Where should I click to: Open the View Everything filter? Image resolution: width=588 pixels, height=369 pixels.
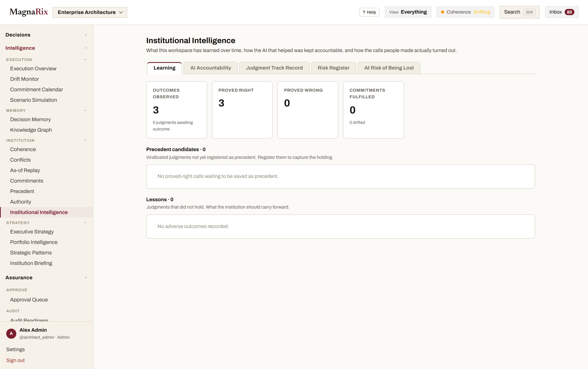(408, 12)
